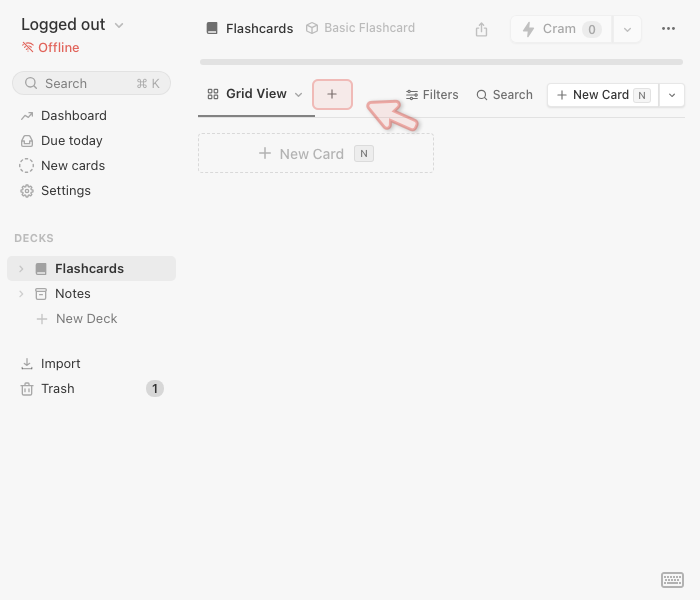
Task: Click the dashed New Card placeholder
Action: tap(315, 154)
